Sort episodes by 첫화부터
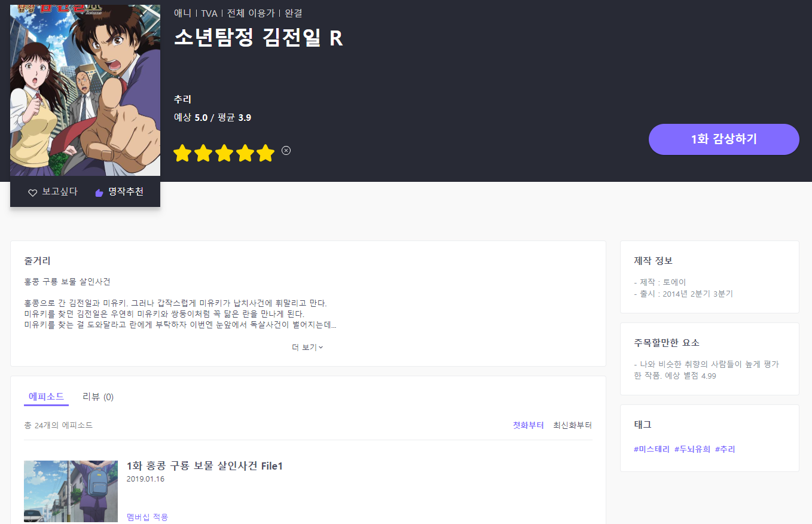 click(528, 425)
